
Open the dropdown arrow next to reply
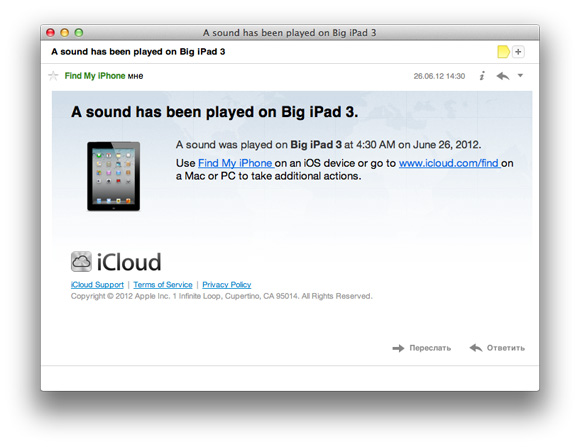[520, 75]
